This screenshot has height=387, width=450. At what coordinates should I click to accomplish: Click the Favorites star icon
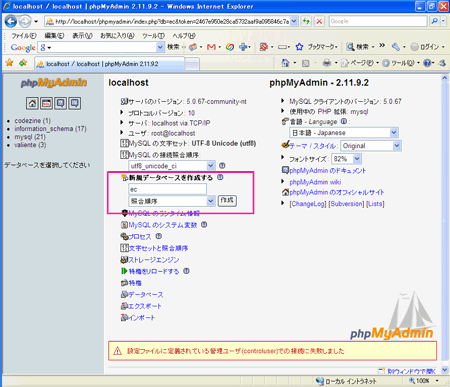9,63
